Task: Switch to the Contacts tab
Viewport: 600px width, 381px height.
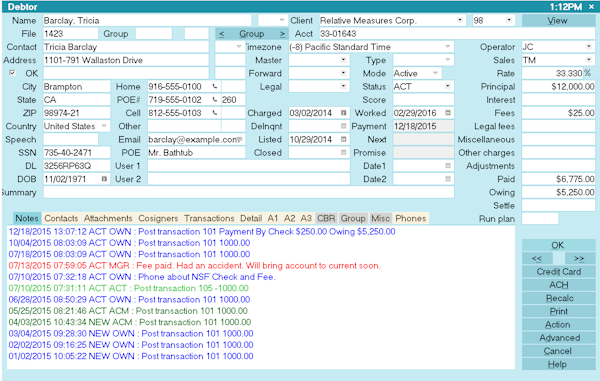Action: pyautogui.click(x=61, y=218)
